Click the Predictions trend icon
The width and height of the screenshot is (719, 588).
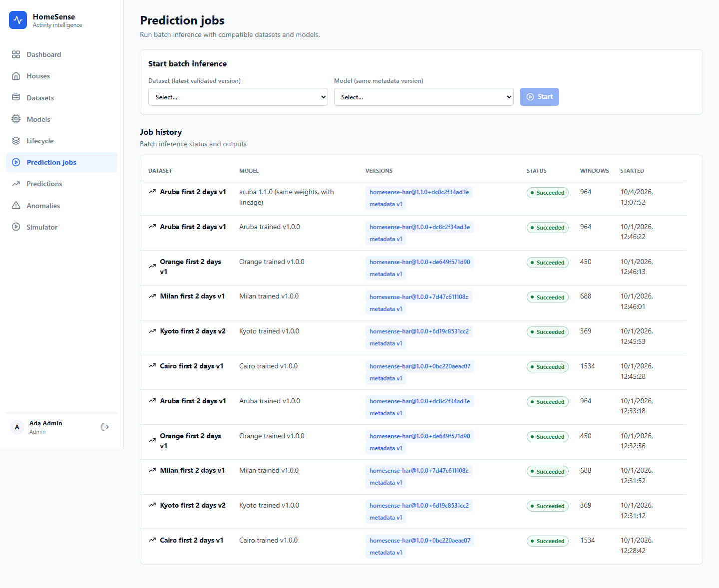[16, 184]
